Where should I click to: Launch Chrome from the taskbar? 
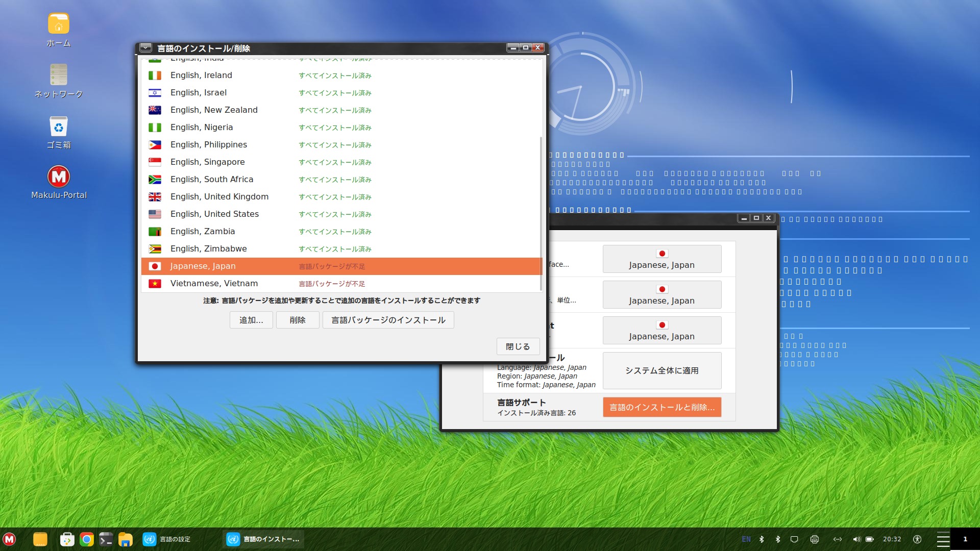[x=87, y=539]
